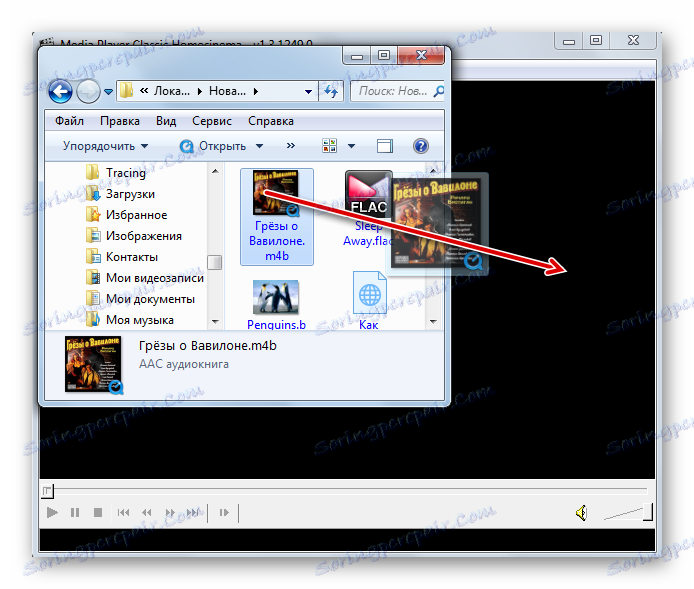This screenshot has height=589, width=694.
Task: Expand the Открыть dropdown arrow
Action: click(259, 146)
